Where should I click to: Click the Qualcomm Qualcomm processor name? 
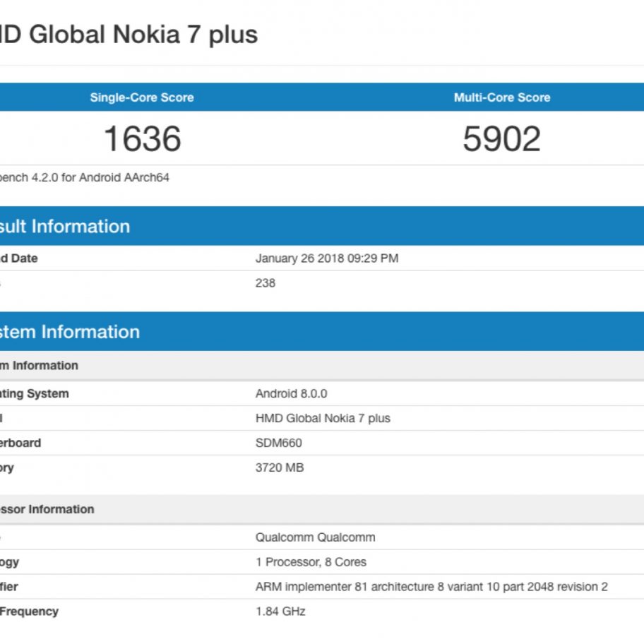tap(315, 537)
